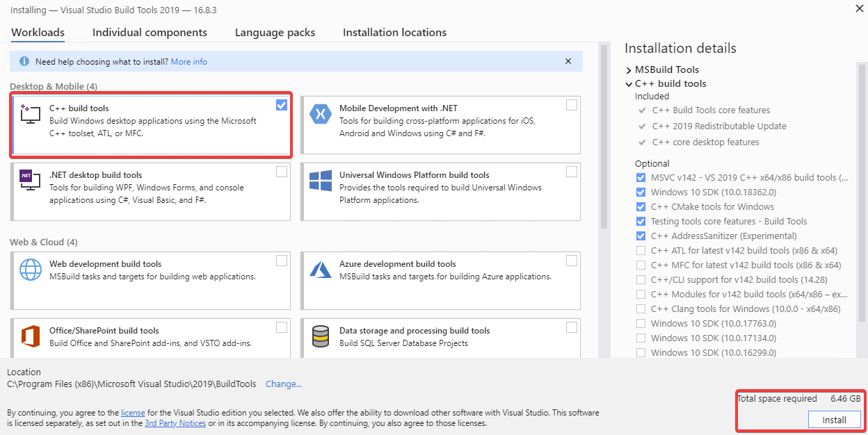Click 'C++ 2019 Redistributable Update' item
868x435 pixels.
tap(719, 126)
